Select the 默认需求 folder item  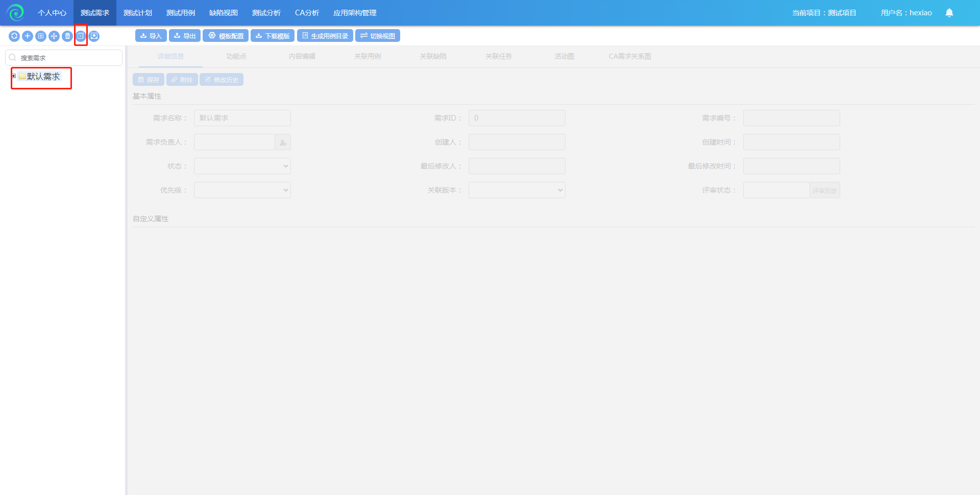43,77
